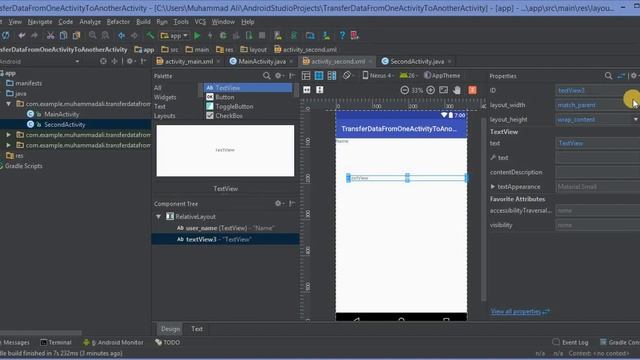This screenshot has width=640, height=360.
Task: Click the Copy icon in toolbar
Action: point(63,36)
